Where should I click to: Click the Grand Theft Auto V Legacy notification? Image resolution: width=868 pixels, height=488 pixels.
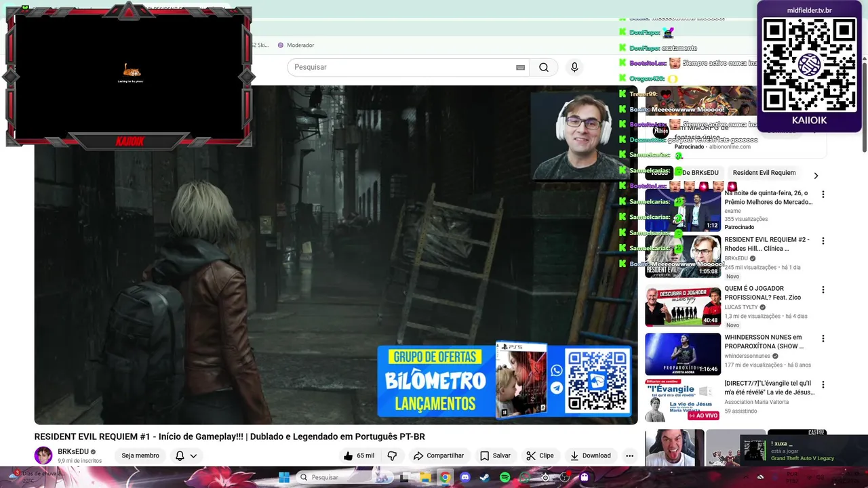point(802,451)
